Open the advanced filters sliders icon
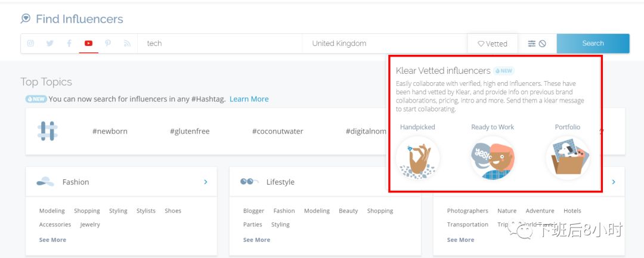Viewport: 644px width, 258px height. pyautogui.click(x=531, y=43)
